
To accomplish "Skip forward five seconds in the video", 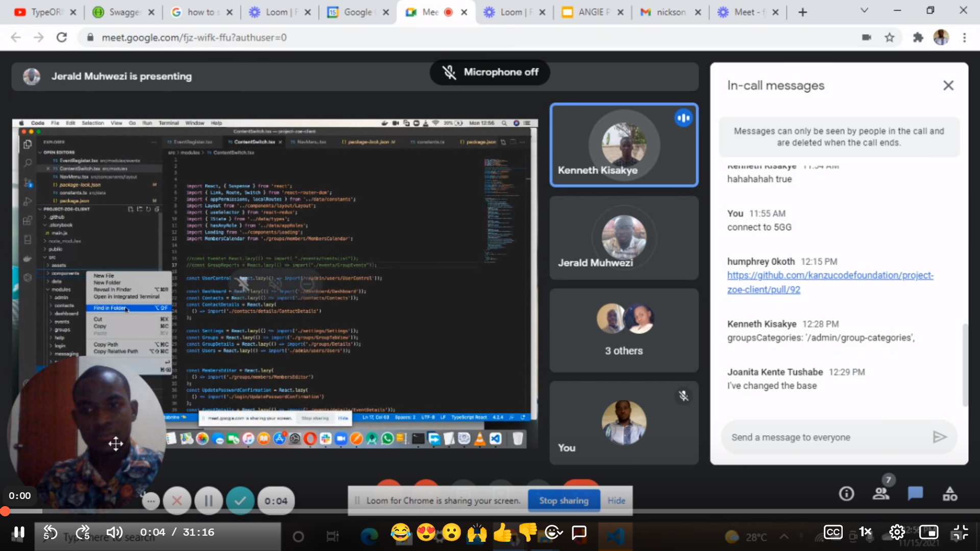I will click(83, 533).
